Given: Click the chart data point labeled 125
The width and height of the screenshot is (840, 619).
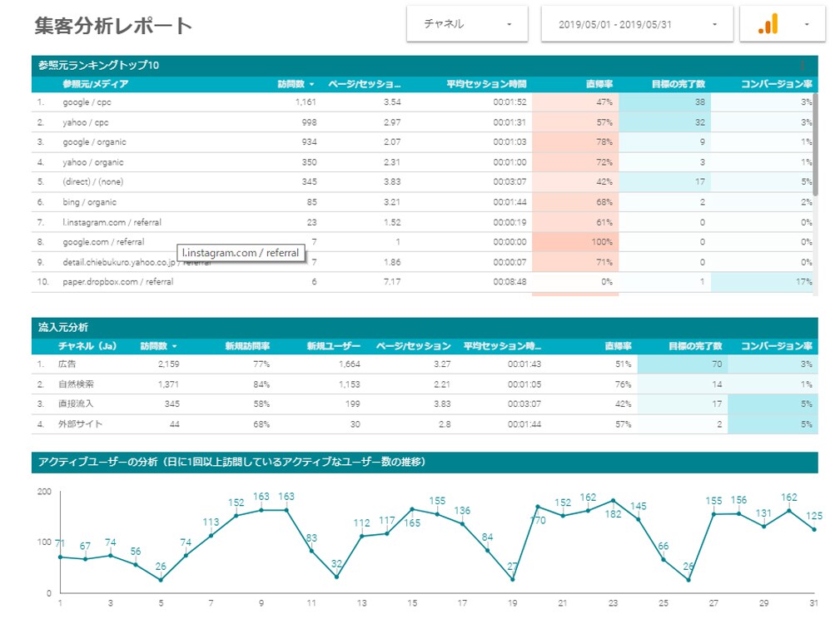Looking at the screenshot, I should [x=814, y=530].
